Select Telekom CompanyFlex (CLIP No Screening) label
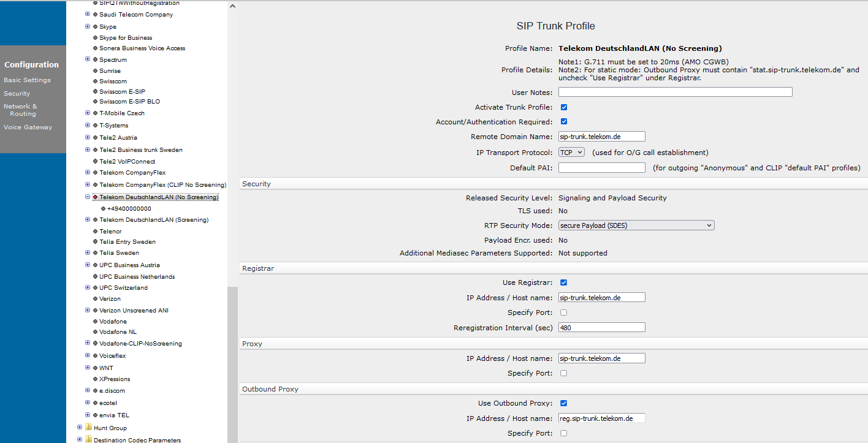868x443 pixels. point(162,185)
